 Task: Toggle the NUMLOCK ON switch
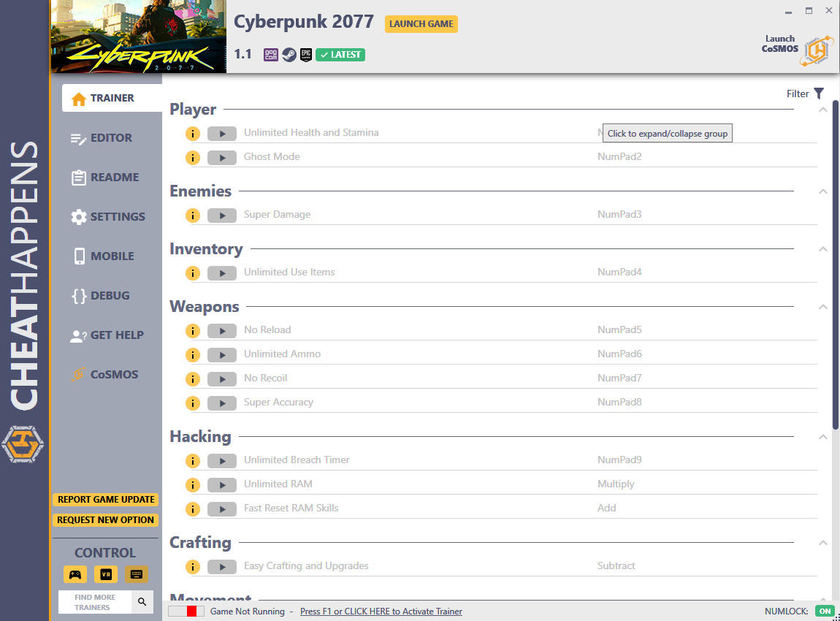coord(825,611)
